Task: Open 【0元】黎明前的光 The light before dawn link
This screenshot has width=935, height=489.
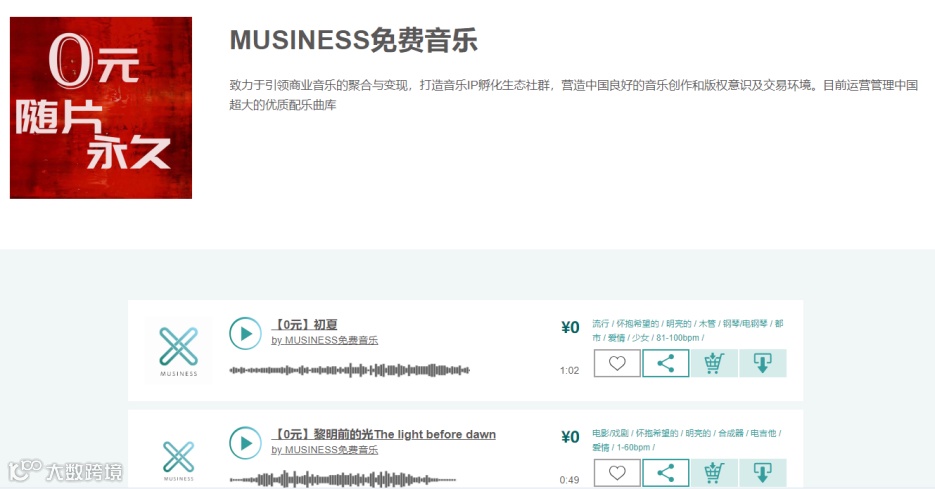Action: (x=383, y=435)
